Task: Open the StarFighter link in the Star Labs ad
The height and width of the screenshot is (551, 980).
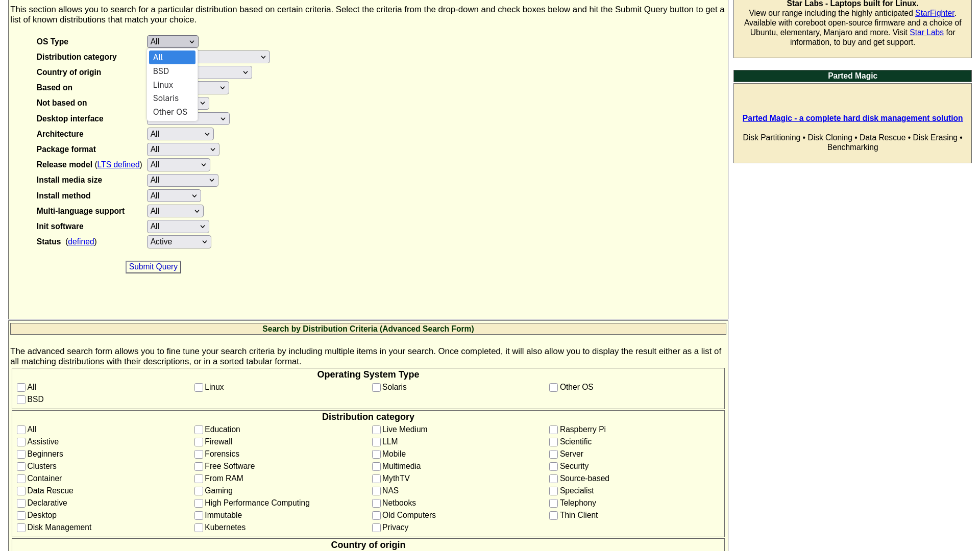Action: (x=935, y=13)
